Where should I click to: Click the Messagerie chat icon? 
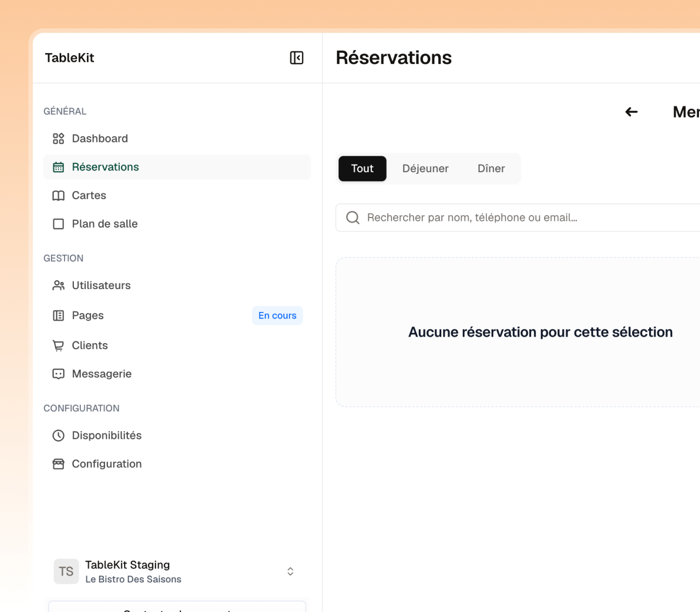tap(59, 374)
